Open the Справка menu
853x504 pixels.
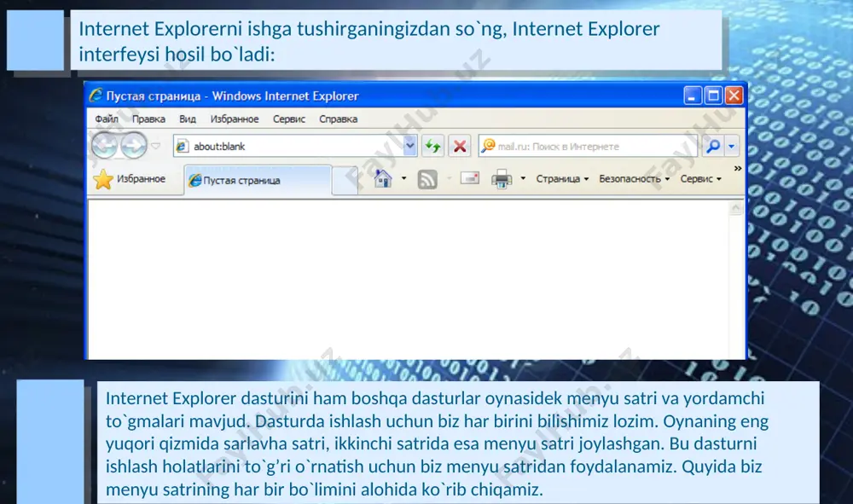[339, 119]
